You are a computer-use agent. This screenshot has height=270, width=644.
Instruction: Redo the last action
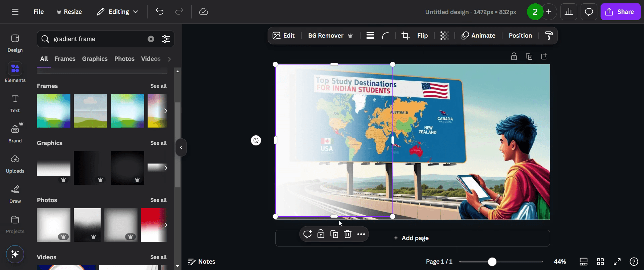point(179,12)
